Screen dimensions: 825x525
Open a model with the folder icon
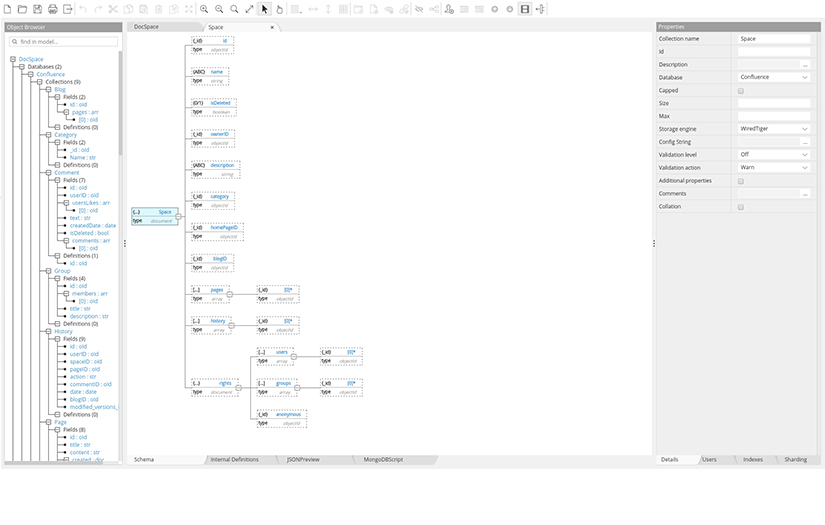(22, 9)
